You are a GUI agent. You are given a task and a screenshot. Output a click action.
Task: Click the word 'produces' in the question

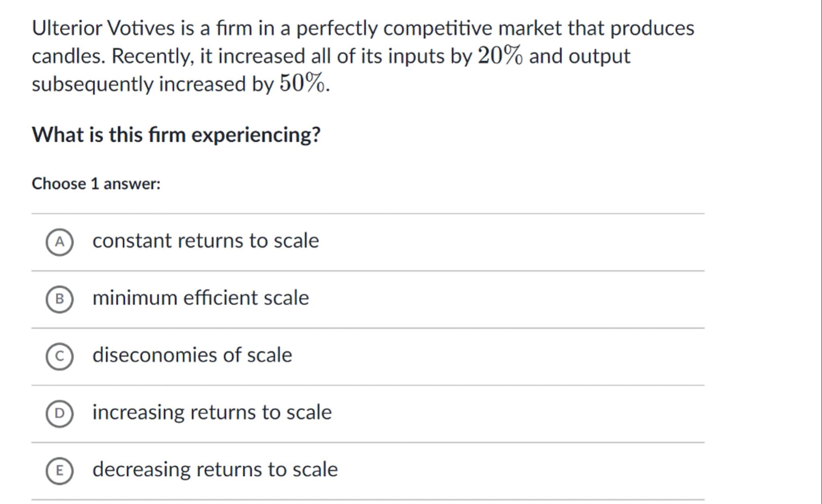point(652,28)
